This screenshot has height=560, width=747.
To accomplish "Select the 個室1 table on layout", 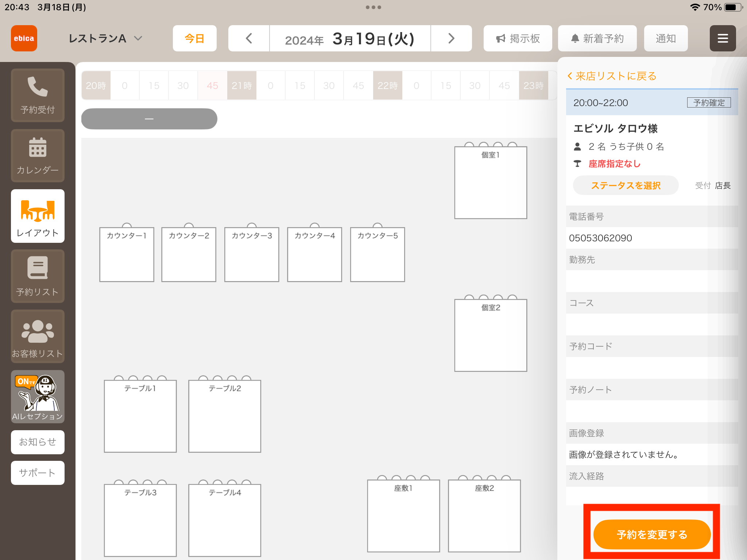I will click(491, 182).
